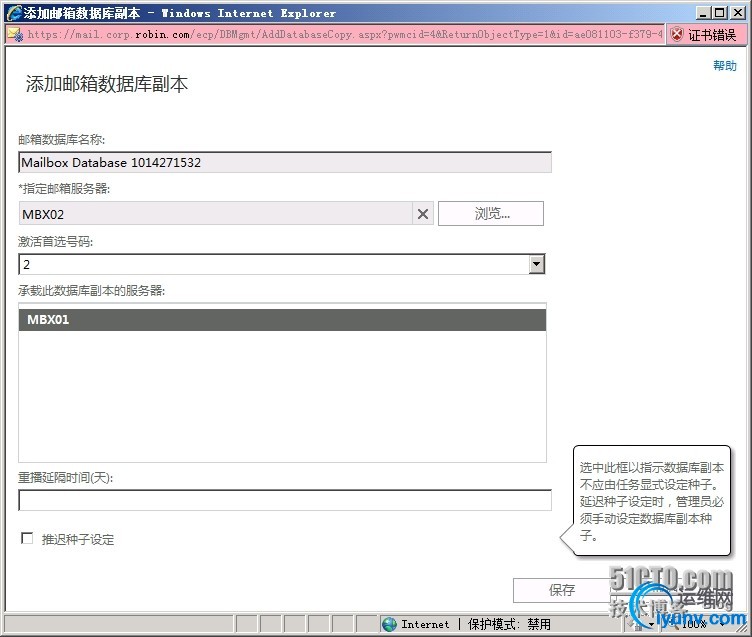Open the 帮助 help link
752x637 pixels.
[725, 65]
